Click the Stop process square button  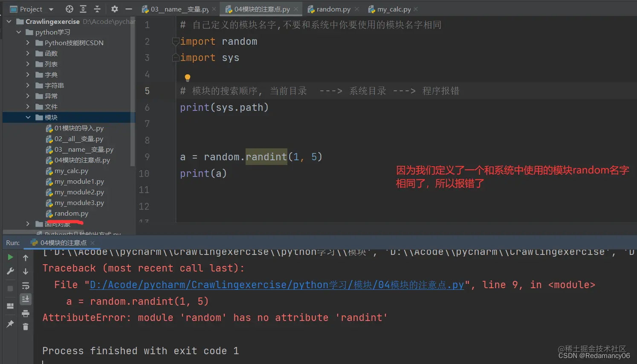[x=10, y=289]
